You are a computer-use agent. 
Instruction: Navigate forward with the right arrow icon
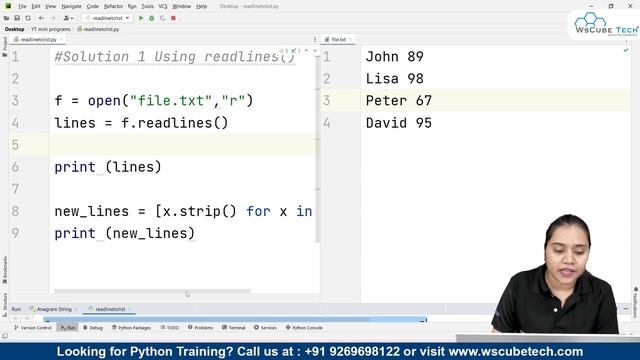[53, 18]
